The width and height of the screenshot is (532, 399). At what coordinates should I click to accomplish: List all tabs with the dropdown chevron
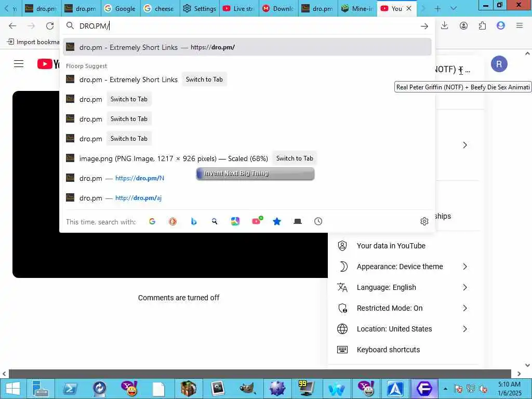(x=453, y=8)
